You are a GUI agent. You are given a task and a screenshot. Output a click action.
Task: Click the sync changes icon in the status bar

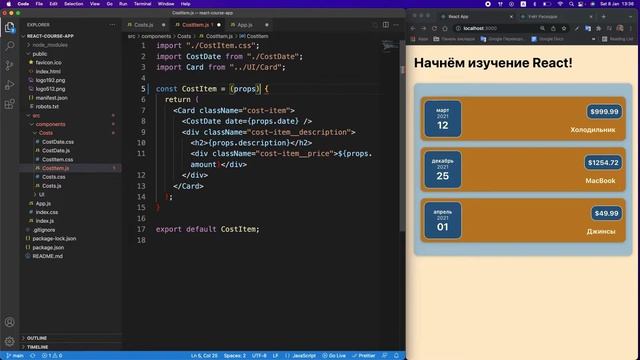32,356
